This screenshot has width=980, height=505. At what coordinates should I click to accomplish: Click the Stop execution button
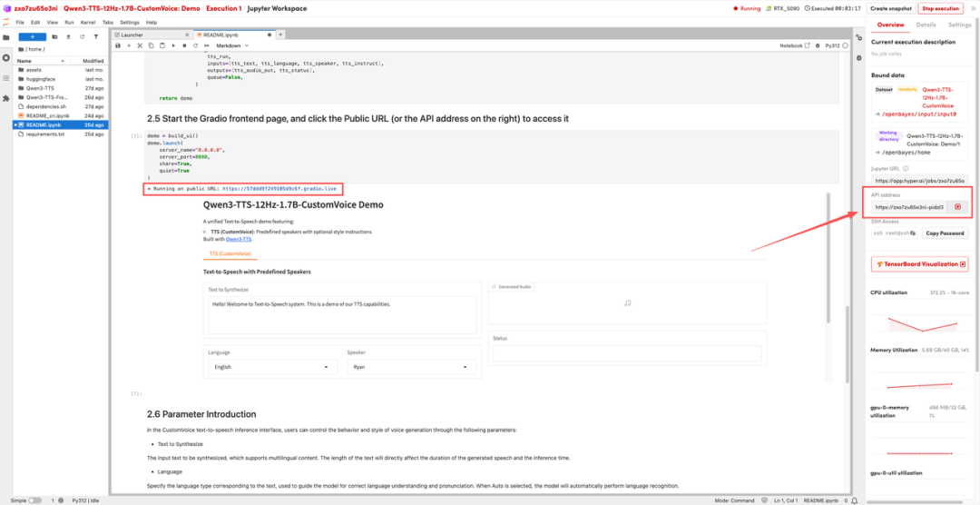click(x=940, y=8)
